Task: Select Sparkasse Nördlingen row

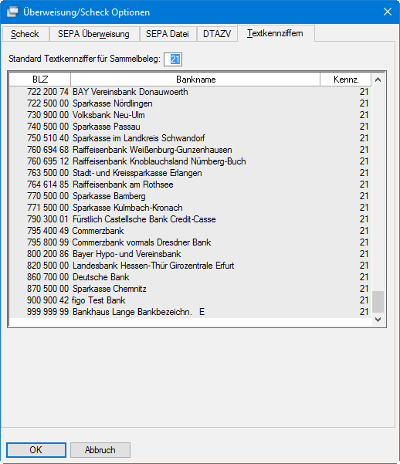Action: [x=190, y=104]
